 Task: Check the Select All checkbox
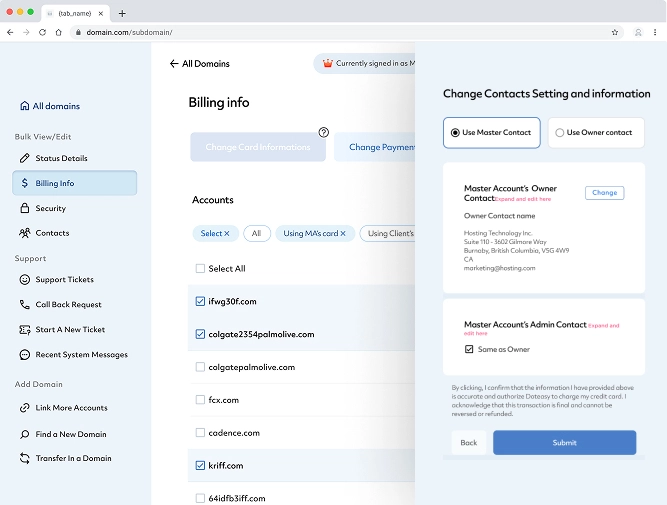pos(200,268)
